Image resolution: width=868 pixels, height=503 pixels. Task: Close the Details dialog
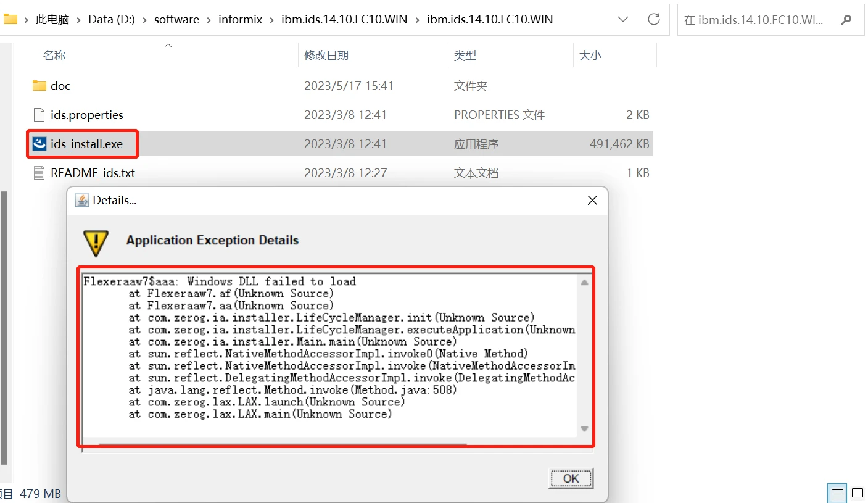592,201
